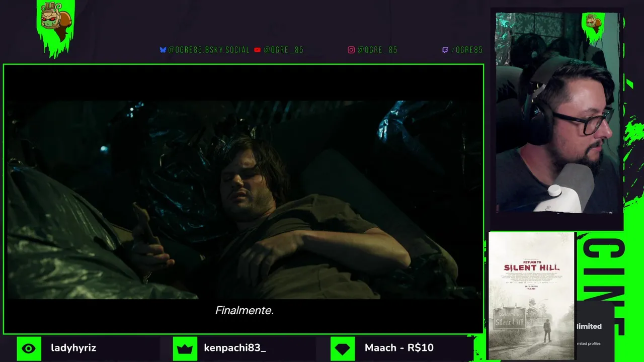Click the Bluesky butterfly icon
Image resolution: width=644 pixels, height=362 pixels.
click(x=163, y=50)
